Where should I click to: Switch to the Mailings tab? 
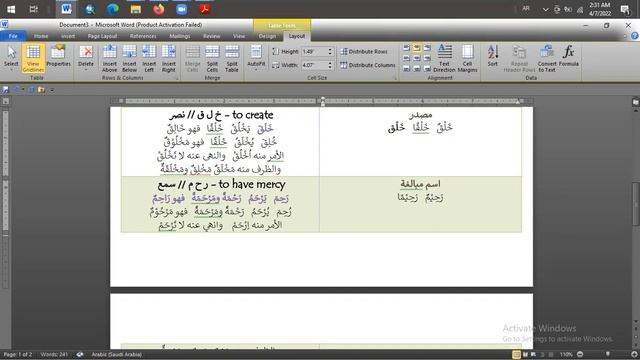pyautogui.click(x=180, y=36)
